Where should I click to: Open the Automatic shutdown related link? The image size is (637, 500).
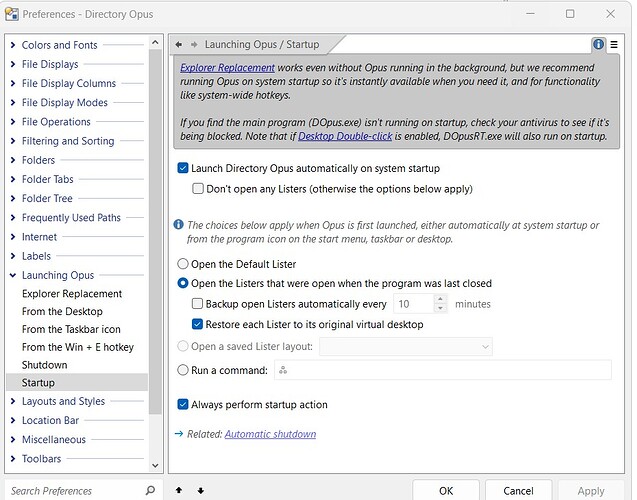tap(270, 434)
